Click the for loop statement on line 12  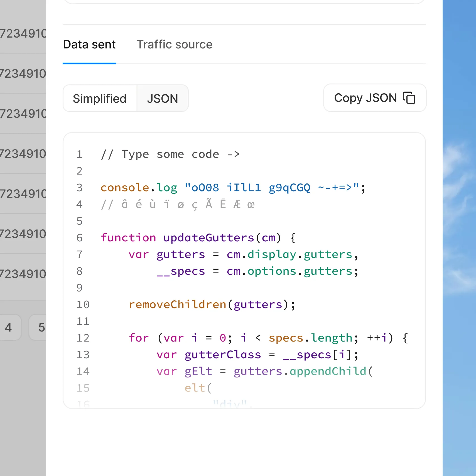pos(269,338)
